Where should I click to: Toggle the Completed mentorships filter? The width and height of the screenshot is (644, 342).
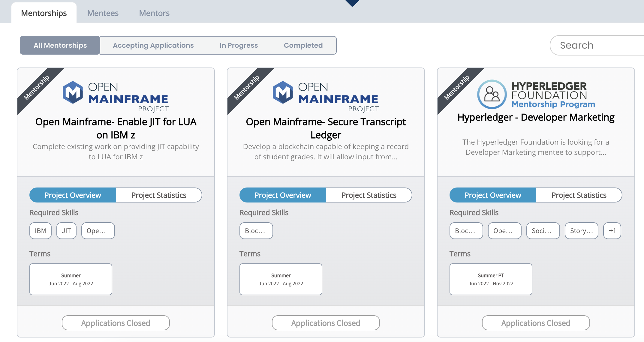(x=303, y=45)
